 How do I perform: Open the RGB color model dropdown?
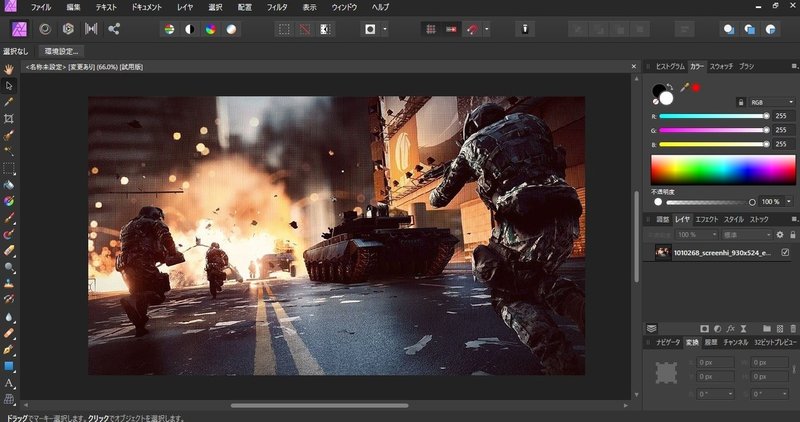coord(772,102)
